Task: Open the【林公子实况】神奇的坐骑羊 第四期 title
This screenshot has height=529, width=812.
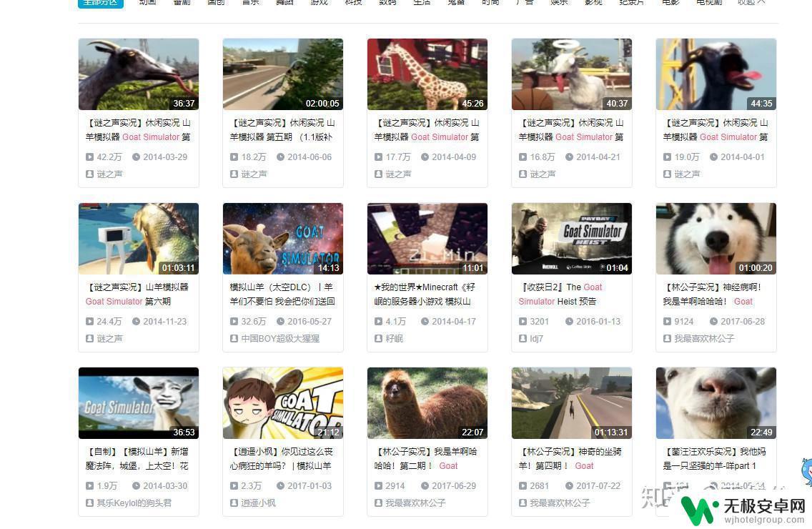Action: tap(570, 459)
